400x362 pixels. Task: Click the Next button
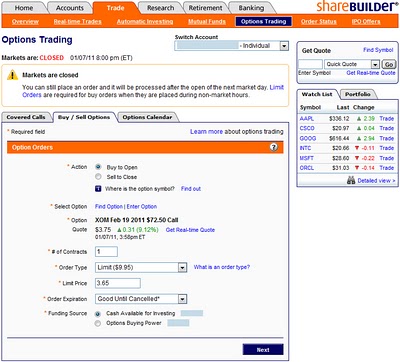(x=263, y=350)
